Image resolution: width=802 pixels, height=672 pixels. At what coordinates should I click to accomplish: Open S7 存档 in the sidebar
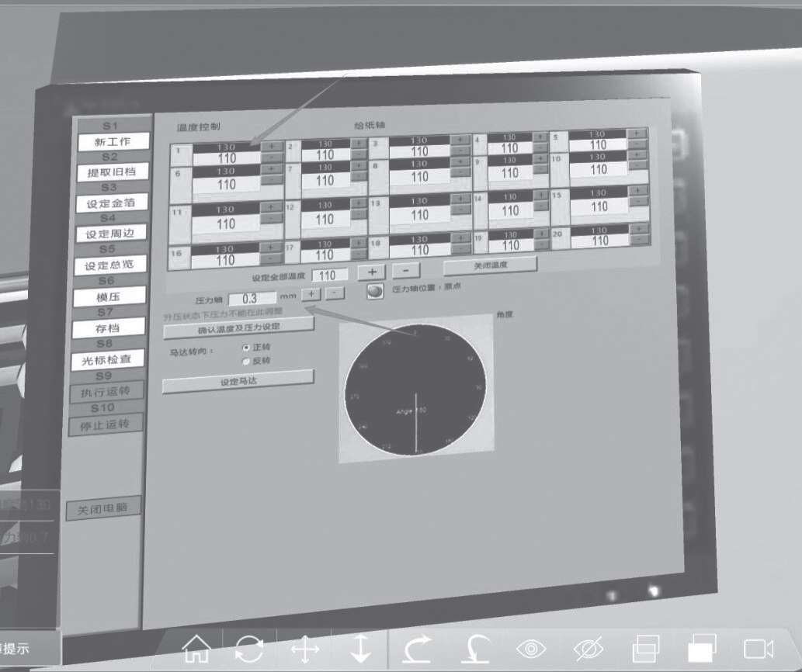tap(108, 328)
